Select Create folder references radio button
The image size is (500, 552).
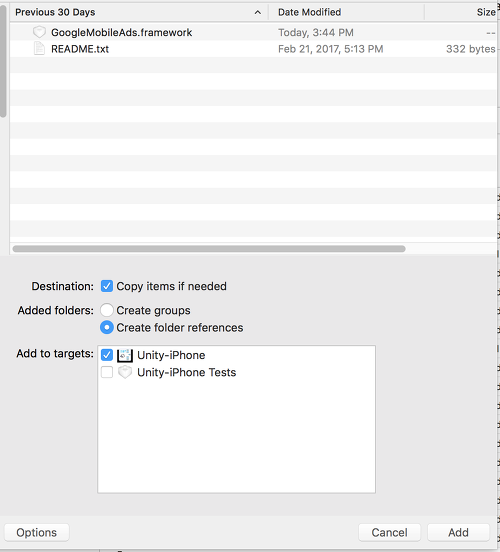point(107,327)
